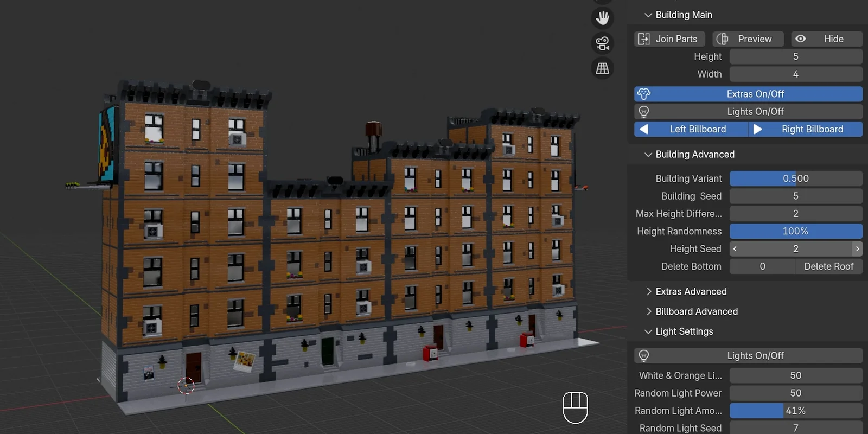Toggle Lights On/Off in Building Main

(x=748, y=112)
